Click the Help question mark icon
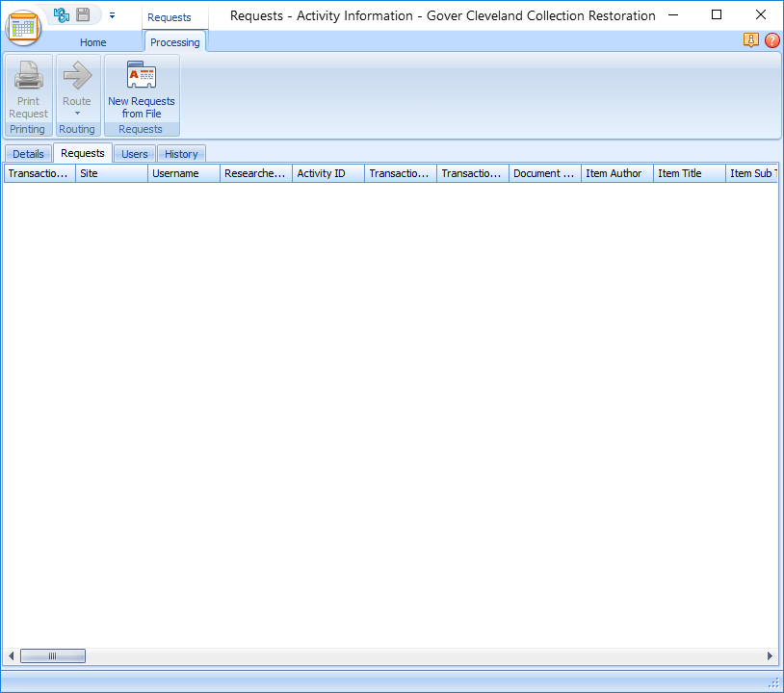784x693 pixels. [771, 40]
